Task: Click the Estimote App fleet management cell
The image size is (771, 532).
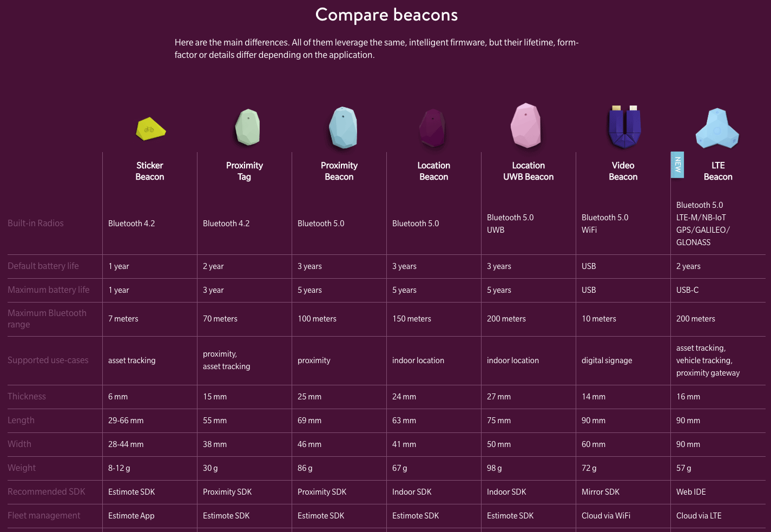Action: click(131, 516)
